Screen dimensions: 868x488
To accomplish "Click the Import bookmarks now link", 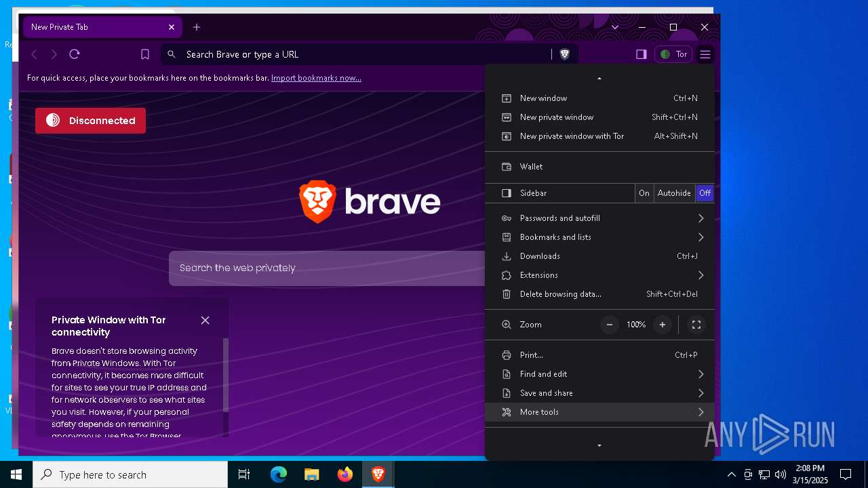I will pyautogui.click(x=316, y=78).
